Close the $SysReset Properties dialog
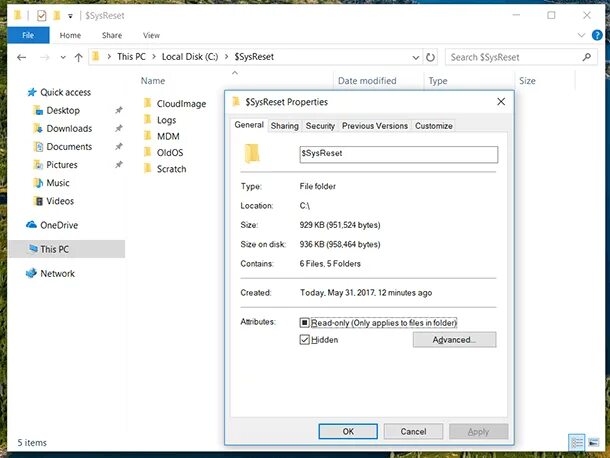The image size is (610, 458). pos(501,102)
